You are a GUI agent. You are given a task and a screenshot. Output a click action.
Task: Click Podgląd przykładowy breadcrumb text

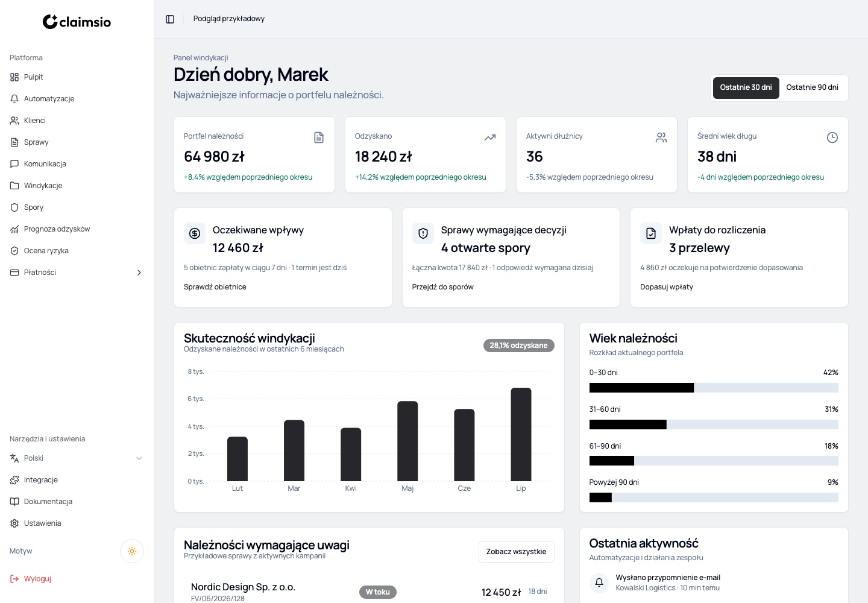pos(229,19)
